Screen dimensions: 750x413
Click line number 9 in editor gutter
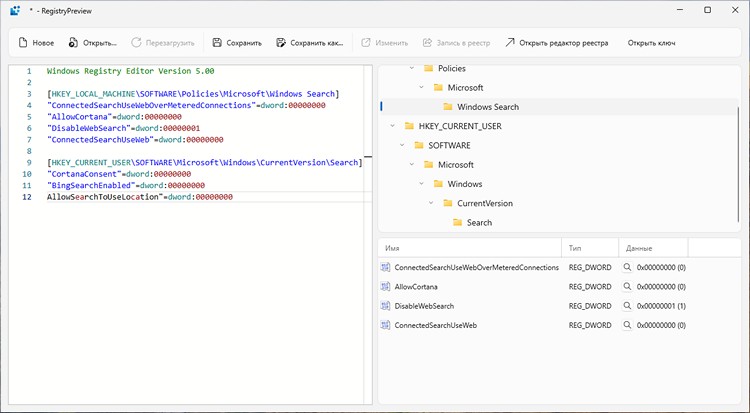tap(29, 163)
